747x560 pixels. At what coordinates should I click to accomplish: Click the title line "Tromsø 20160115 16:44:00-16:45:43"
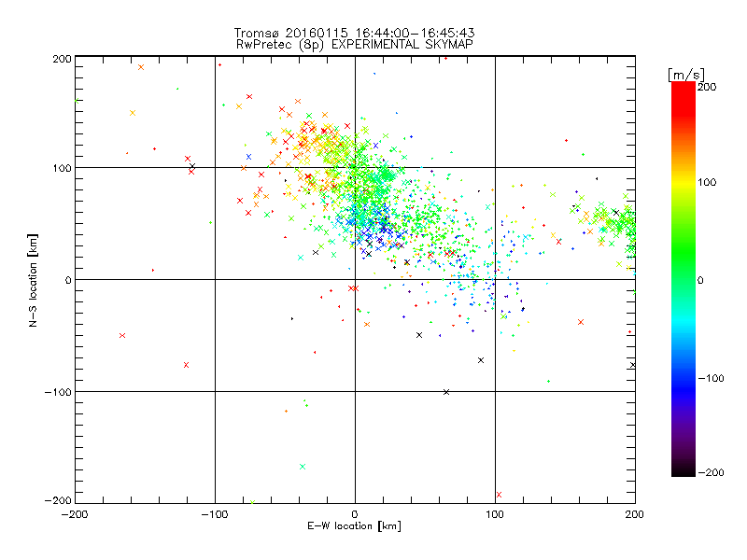click(x=354, y=33)
